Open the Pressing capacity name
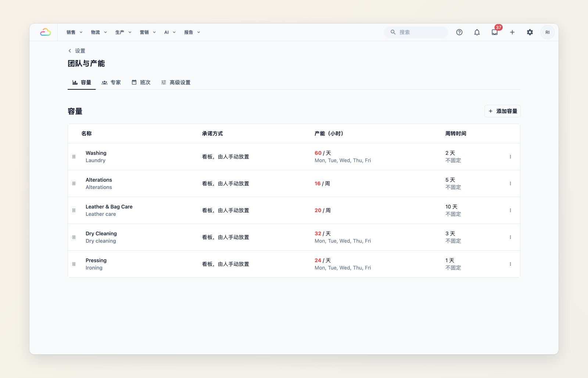The height and width of the screenshot is (378, 588). (96, 260)
